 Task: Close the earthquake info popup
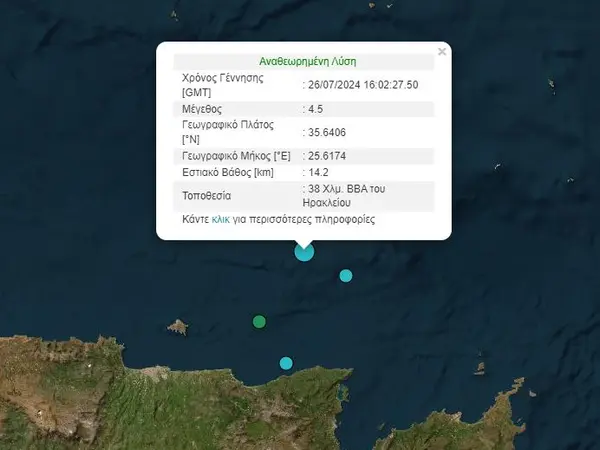point(442,51)
